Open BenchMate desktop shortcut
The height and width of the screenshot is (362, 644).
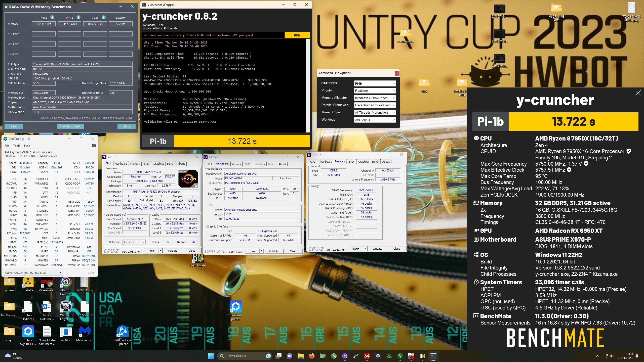coord(198,260)
